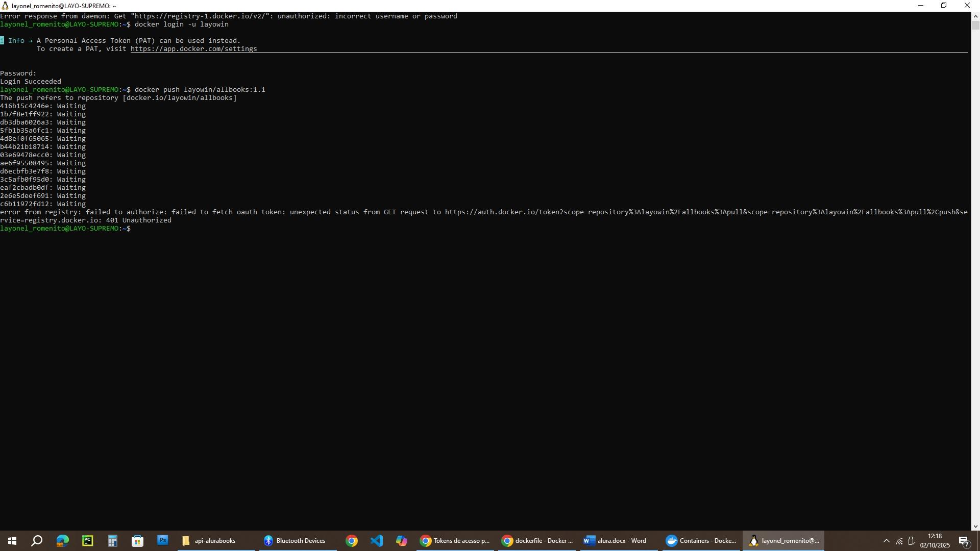The image size is (980, 551).
Task: Open Calculator app in taskbar
Action: [112, 541]
